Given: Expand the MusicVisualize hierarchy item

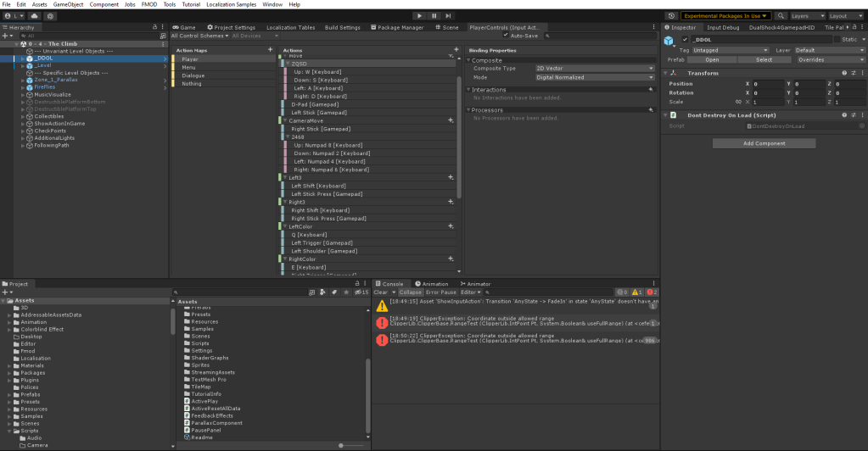Looking at the screenshot, I should click(x=22, y=95).
